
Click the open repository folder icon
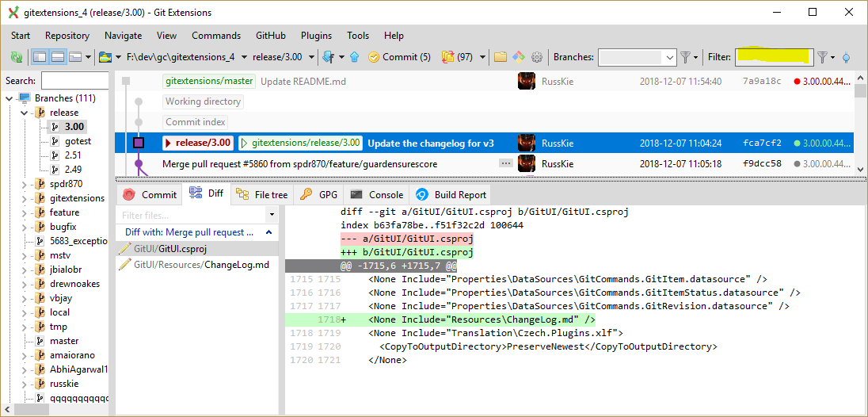105,56
